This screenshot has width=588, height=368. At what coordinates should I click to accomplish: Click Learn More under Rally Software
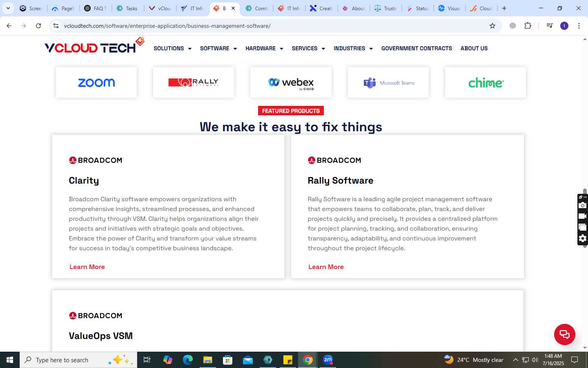click(x=326, y=267)
